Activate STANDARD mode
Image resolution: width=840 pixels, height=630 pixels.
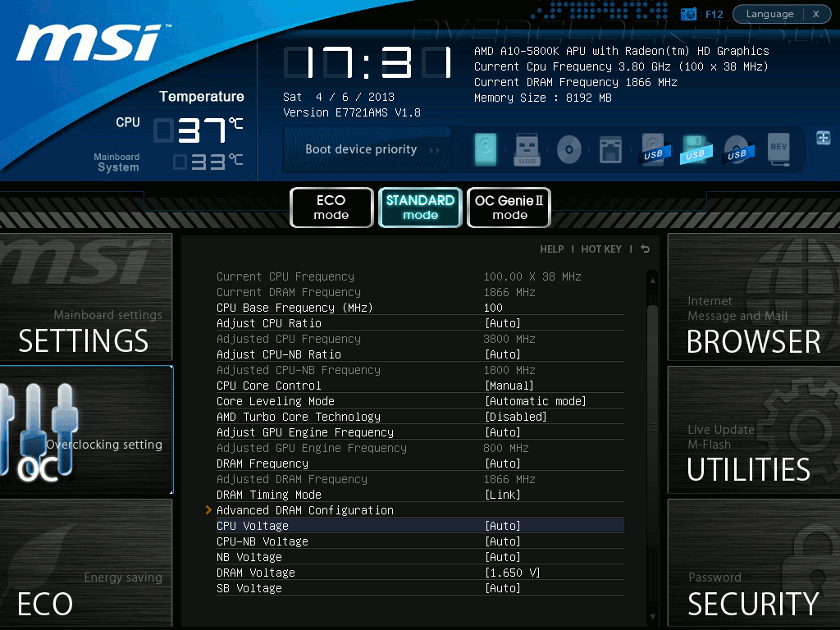(421, 208)
